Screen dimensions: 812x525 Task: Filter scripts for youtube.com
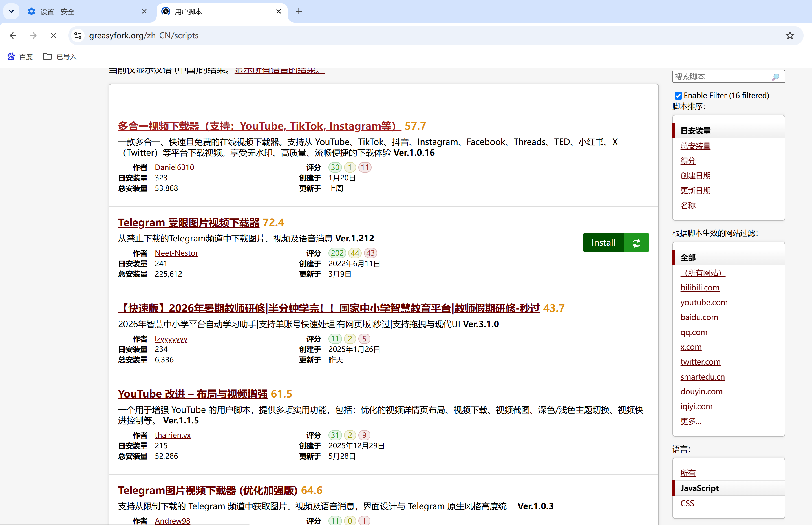pyautogui.click(x=704, y=302)
